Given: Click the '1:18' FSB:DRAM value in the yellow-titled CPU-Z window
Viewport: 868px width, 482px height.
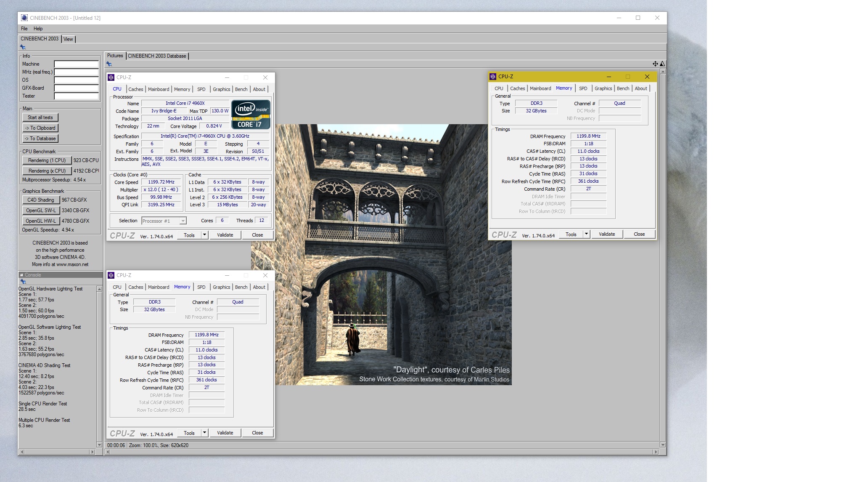Looking at the screenshot, I should (588, 144).
